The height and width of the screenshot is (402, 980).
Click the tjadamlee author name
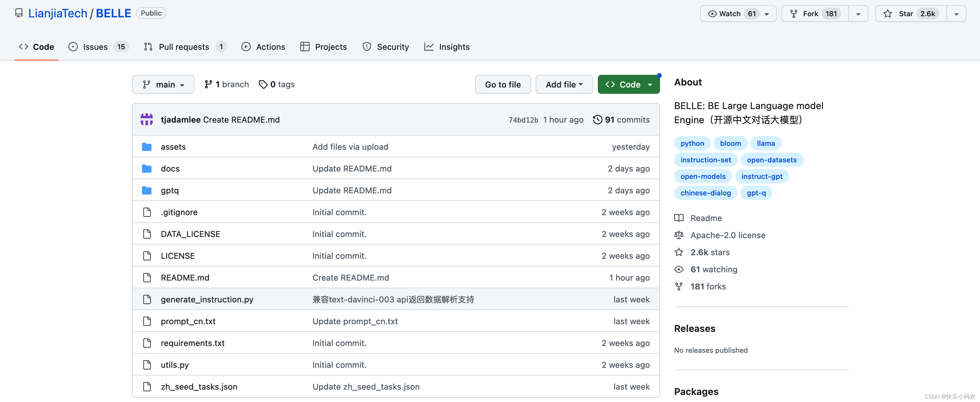(x=181, y=120)
